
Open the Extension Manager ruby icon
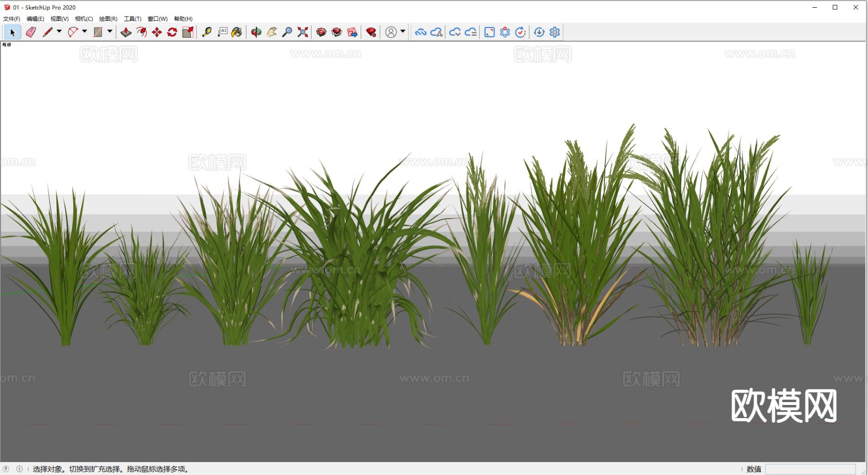tap(371, 32)
